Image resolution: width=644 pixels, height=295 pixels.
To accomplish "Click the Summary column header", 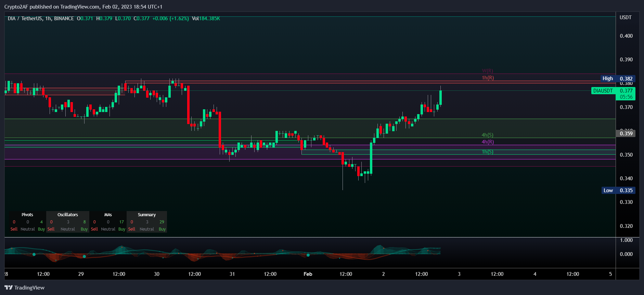I will point(147,215).
